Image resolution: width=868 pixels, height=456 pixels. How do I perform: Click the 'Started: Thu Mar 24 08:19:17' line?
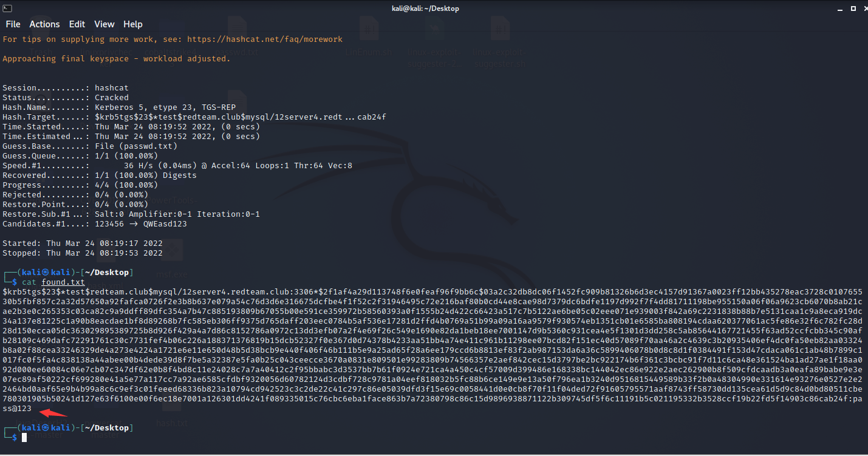[83, 243]
